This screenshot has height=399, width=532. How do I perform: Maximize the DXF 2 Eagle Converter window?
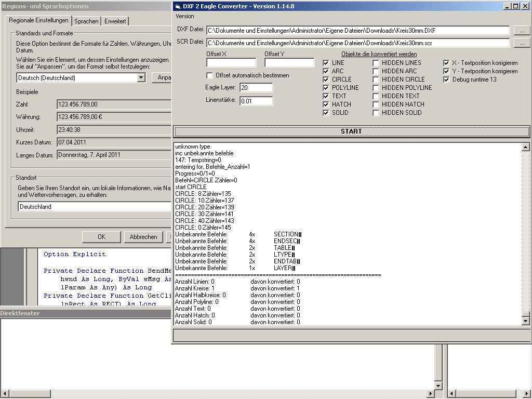(515, 6)
